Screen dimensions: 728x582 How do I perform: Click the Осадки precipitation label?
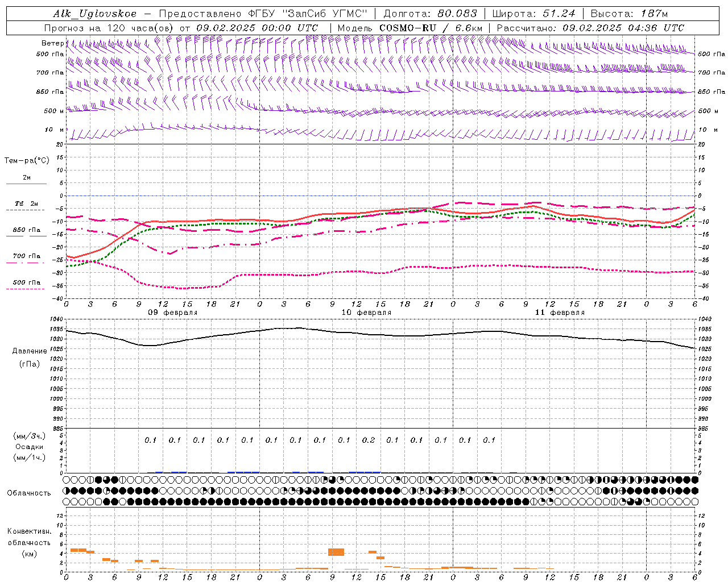(x=29, y=447)
